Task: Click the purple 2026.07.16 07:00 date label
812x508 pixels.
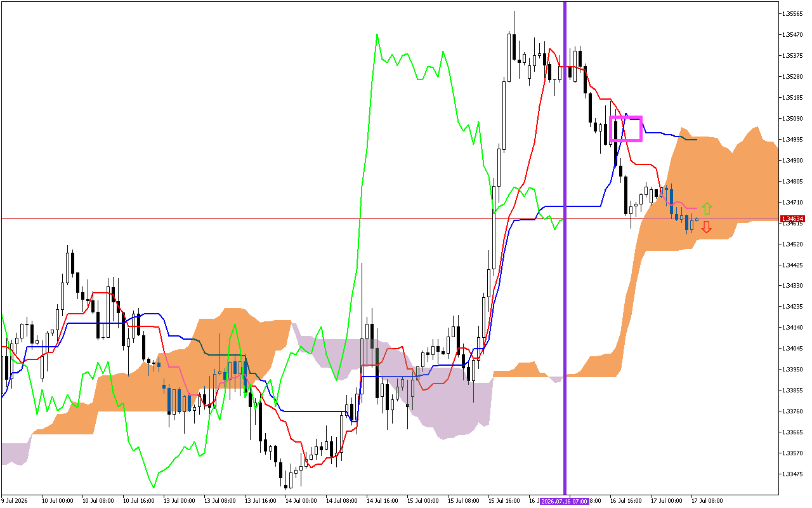Action: [x=565, y=501]
